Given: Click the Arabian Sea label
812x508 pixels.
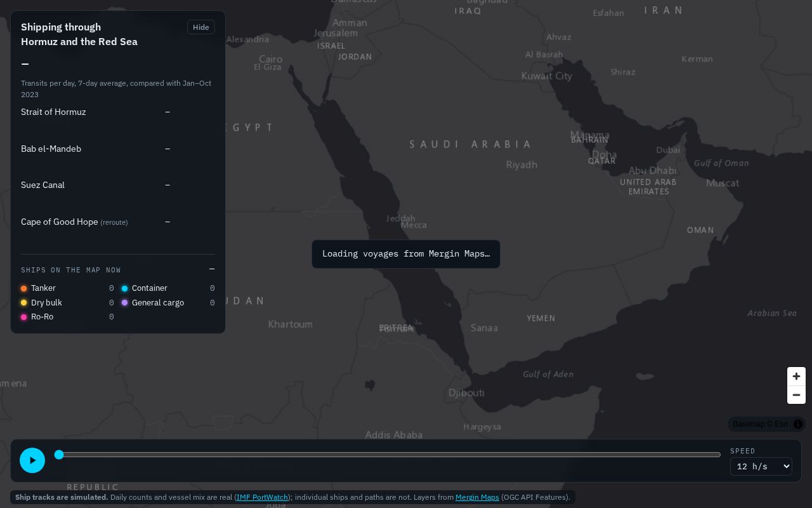Looking at the screenshot, I should [x=772, y=313].
